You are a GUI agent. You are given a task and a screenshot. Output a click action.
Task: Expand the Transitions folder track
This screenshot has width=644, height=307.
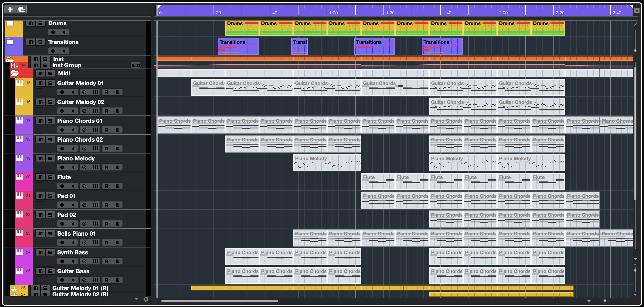[10, 42]
